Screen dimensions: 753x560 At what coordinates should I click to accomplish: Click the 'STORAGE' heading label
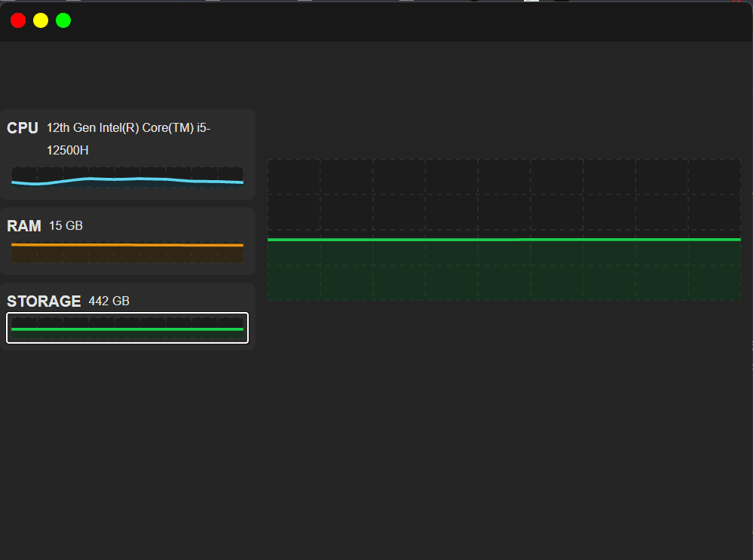pyautogui.click(x=44, y=301)
